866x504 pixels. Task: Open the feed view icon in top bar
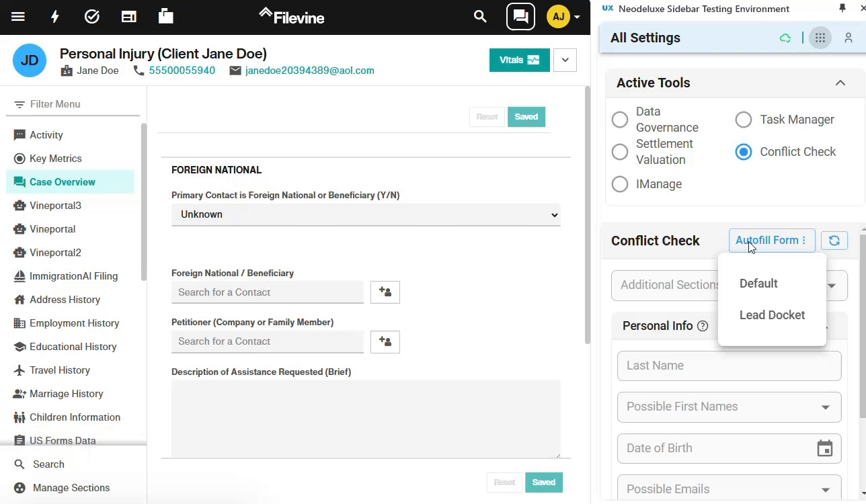129,17
